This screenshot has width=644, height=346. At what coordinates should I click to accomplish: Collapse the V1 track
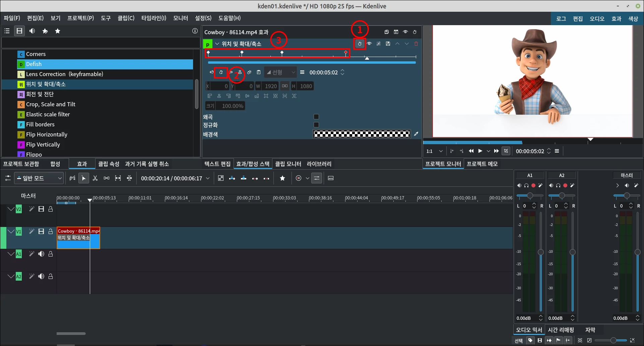click(11, 231)
